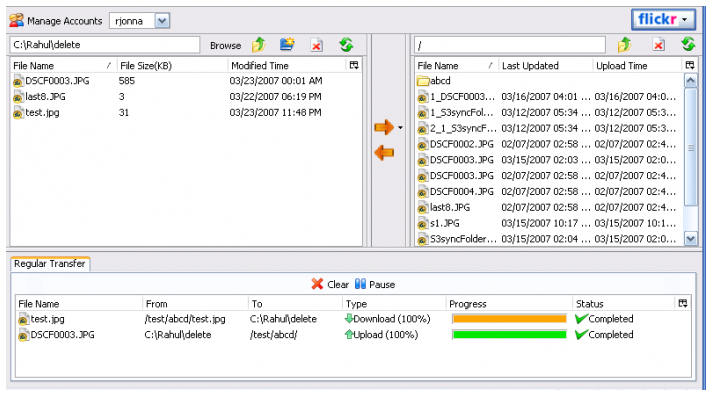This screenshot has height=396, width=710.
Task: Select DSCF0003.JPG transfer row
Action: point(353,335)
